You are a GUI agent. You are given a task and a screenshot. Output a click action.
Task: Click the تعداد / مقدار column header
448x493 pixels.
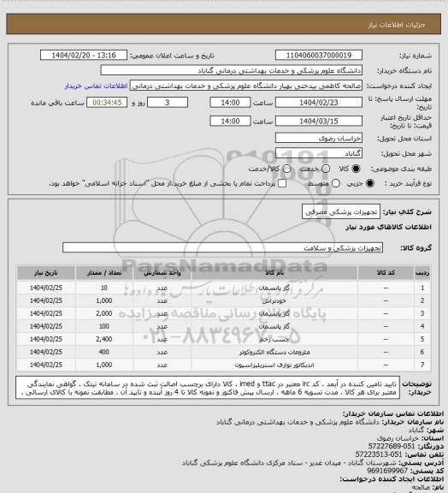104,273
